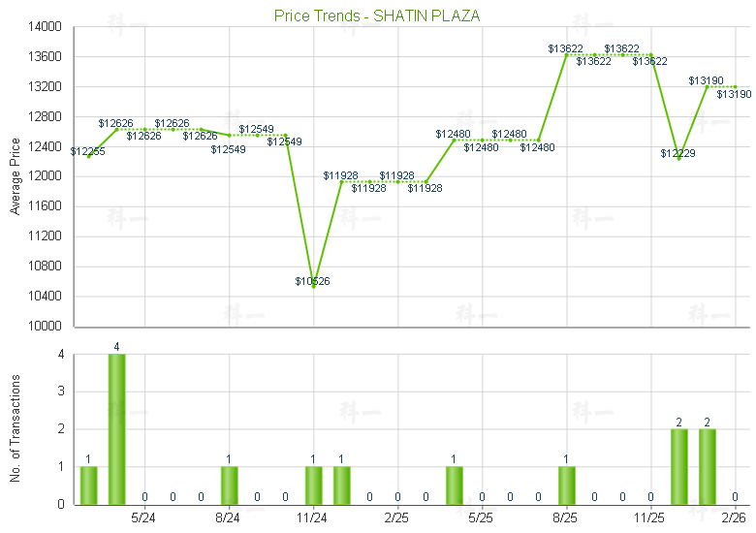Click the transaction bar above the 11/24 label
This screenshot has width=756, height=533.
coord(313,485)
